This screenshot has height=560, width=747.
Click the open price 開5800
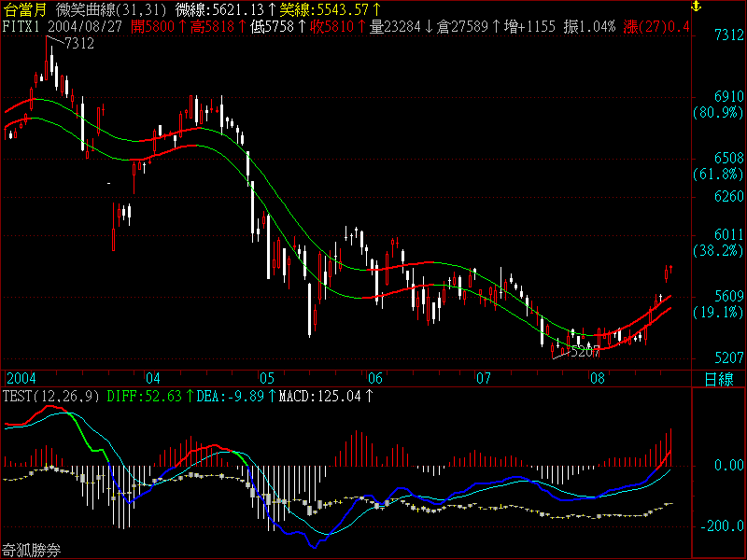[x=153, y=26]
